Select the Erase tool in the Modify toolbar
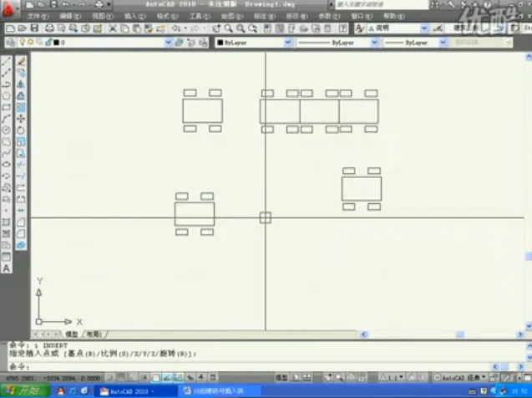Screen dimensions: 532x398 tap(21, 61)
